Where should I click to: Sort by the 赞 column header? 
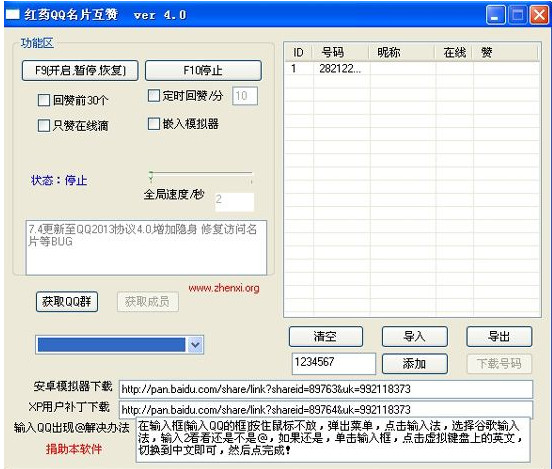click(506, 52)
